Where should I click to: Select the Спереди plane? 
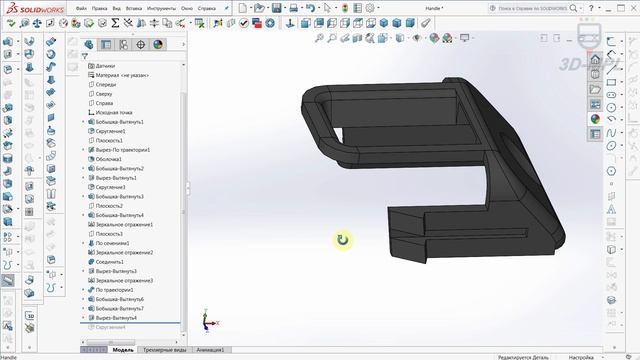click(106, 84)
